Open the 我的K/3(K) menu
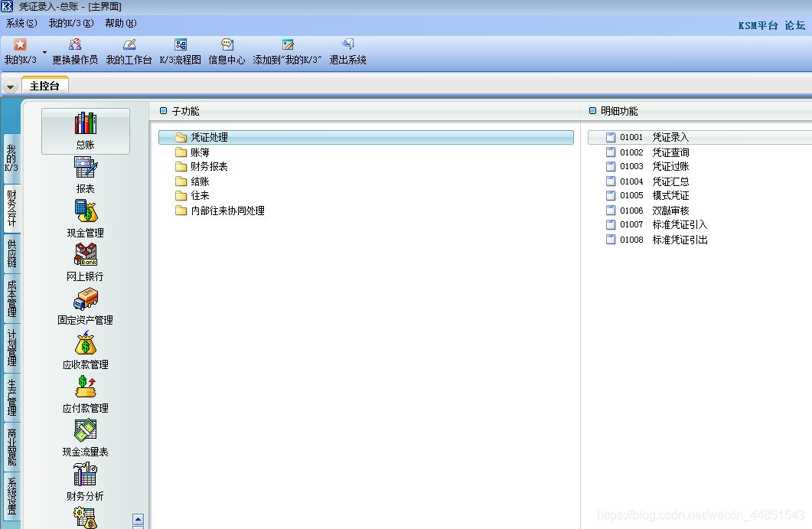This screenshot has height=529, width=812. pos(71,23)
